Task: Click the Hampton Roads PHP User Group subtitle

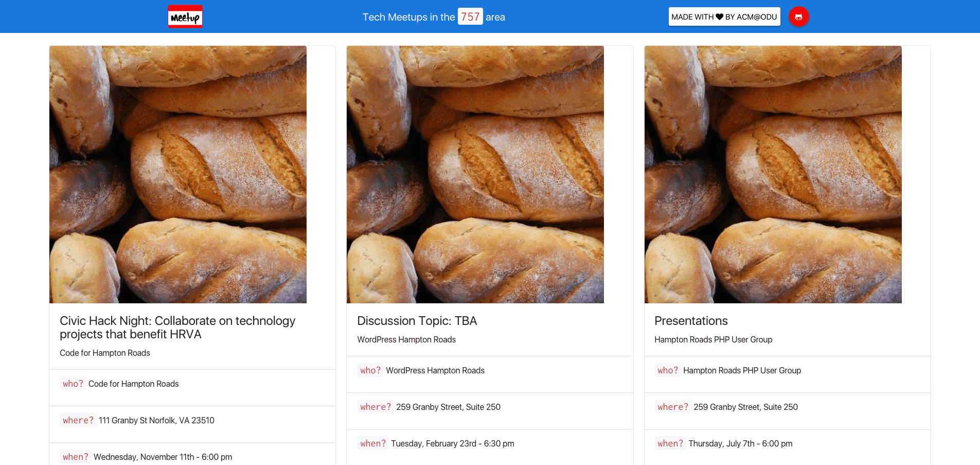Action: coord(713,339)
